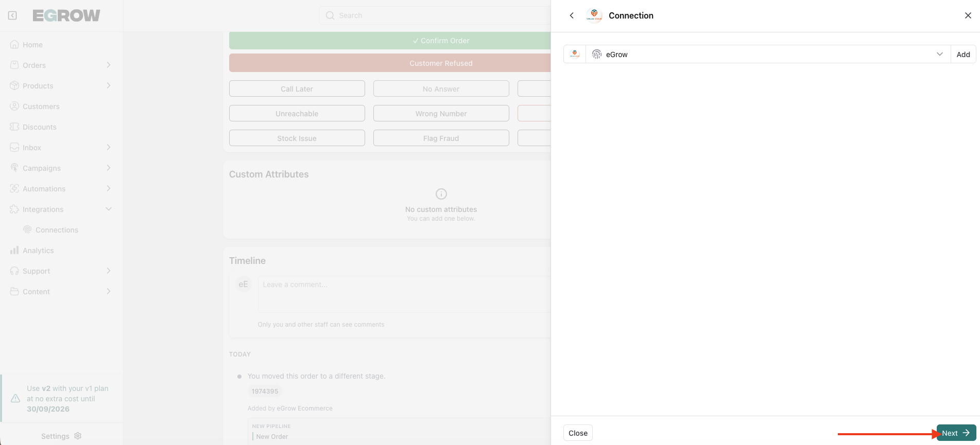Click the info icon above No custom attributes
The image size is (980, 445).
pyautogui.click(x=441, y=194)
